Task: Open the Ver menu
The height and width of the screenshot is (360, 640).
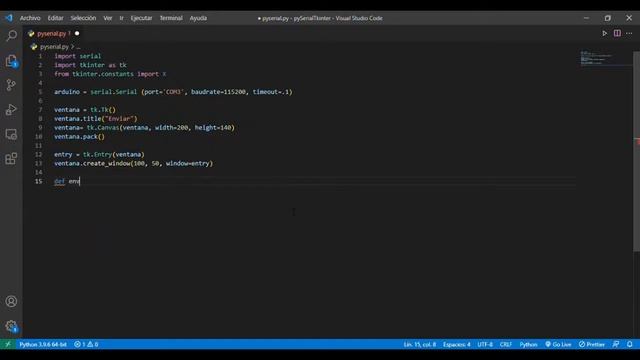Action: coord(108,18)
